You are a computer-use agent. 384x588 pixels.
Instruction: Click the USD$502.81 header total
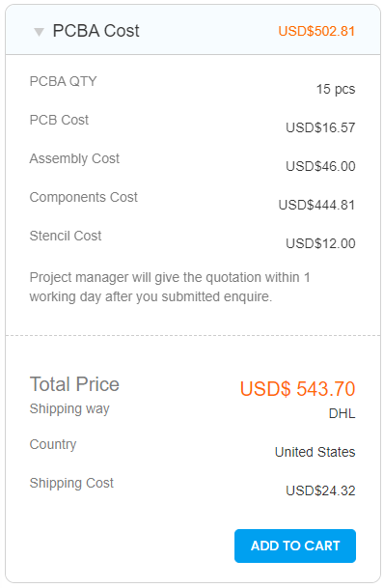[316, 31]
